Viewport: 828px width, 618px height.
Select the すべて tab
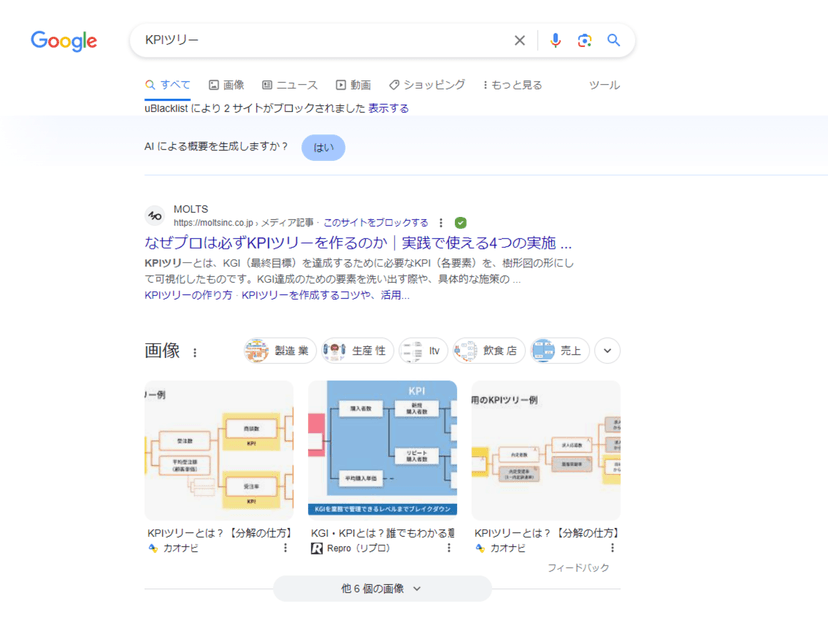click(168, 85)
